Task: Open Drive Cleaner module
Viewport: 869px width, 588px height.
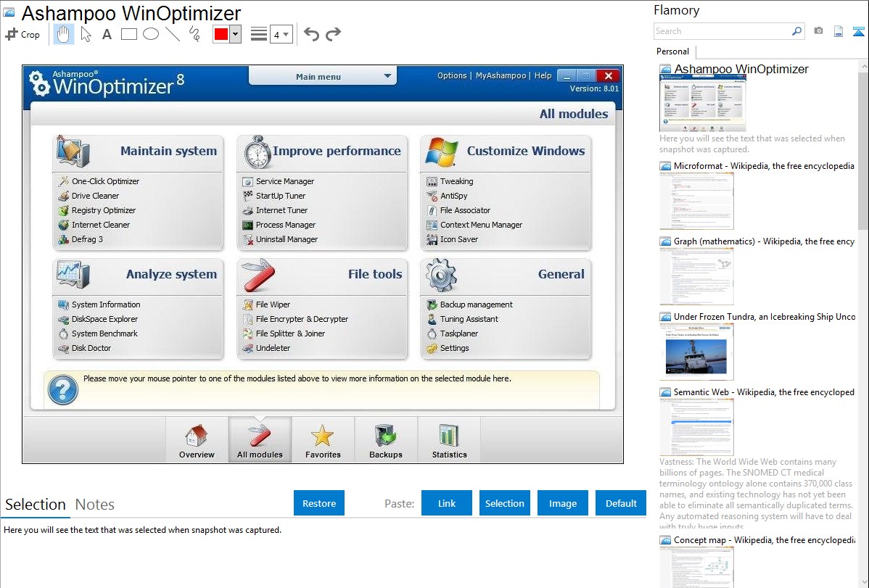Action: 88,196
